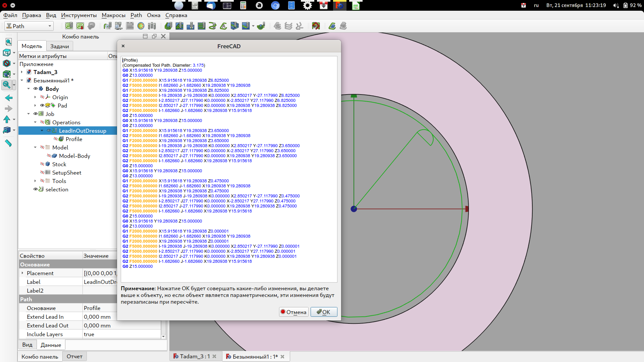Toggle visibility of Stock item

(42, 164)
